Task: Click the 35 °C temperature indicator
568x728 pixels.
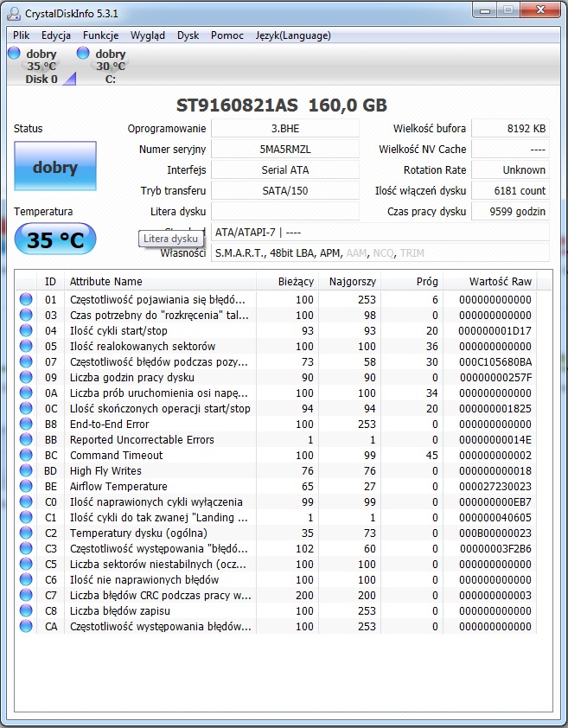Action: [55, 239]
